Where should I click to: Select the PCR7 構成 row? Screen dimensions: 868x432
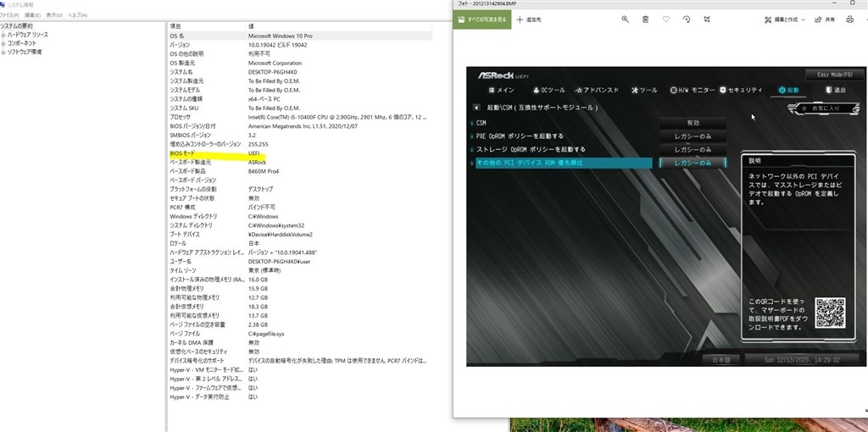tap(299, 207)
